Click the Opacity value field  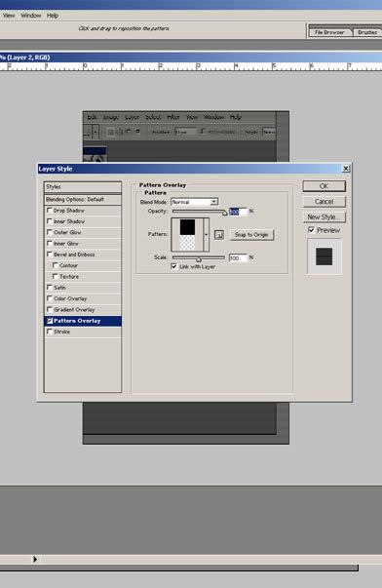point(239,212)
